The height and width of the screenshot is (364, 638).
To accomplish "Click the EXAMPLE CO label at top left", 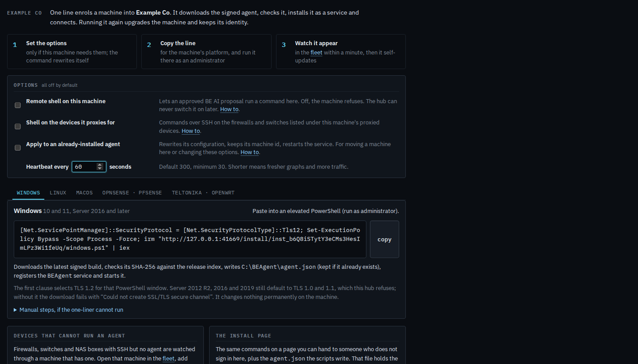I will click(x=24, y=13).
